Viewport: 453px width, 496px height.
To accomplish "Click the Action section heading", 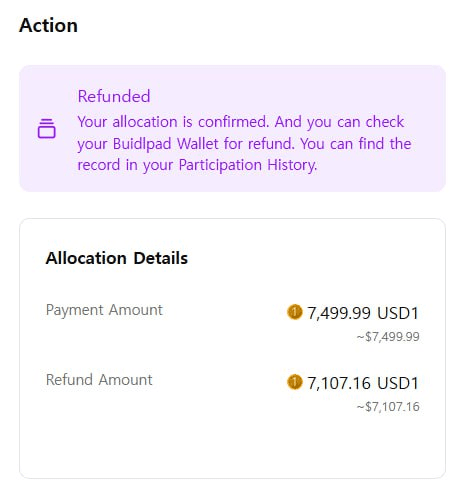I will click(48, 25).
